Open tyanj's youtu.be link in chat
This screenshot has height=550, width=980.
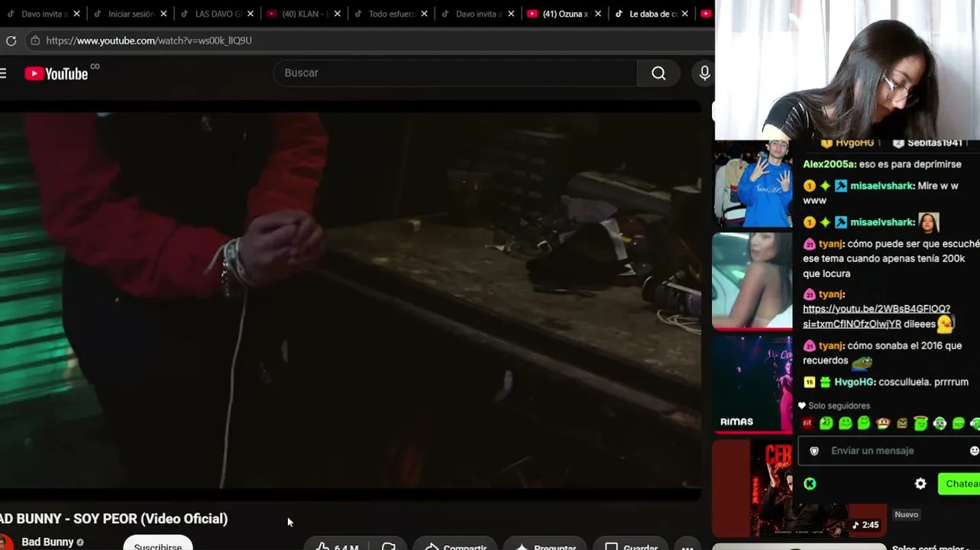click(877, 316)
